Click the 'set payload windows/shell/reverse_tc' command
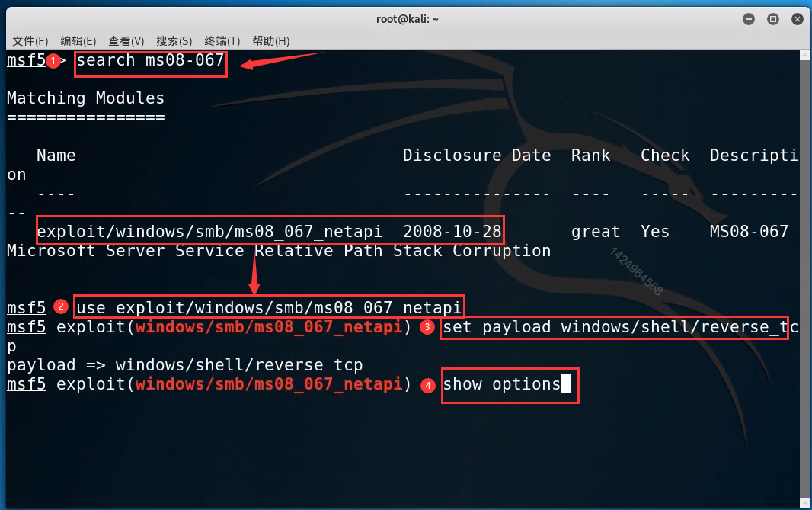This screenshot has height=510, width=812. [620, 327]
